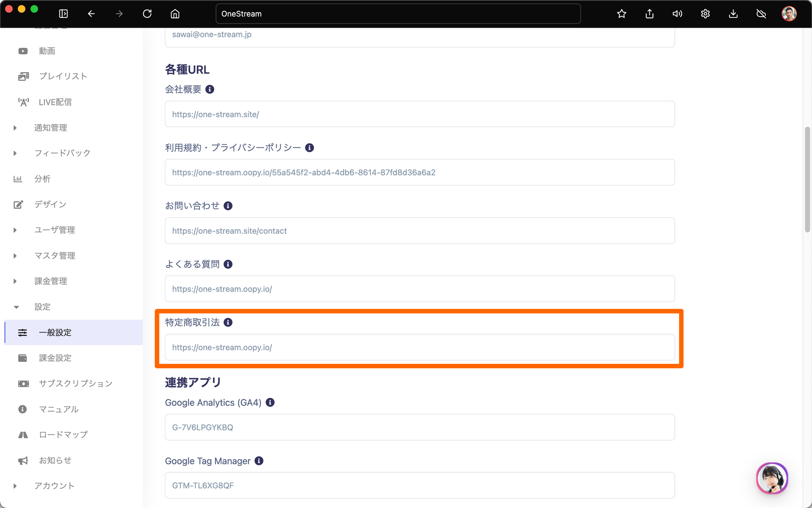Viewport: 812px width, 508px height.
Task: Click info icon beside 特定商取引法 label
Action: (x=228, y=322)
